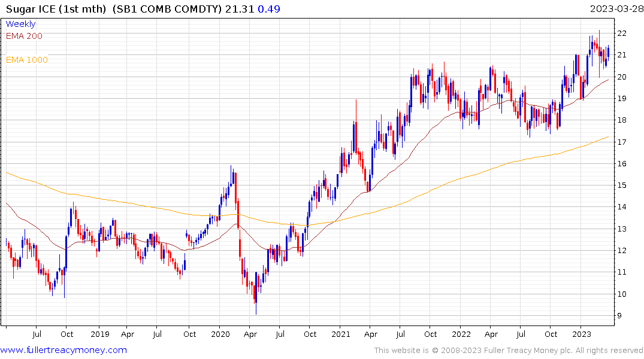Click the y-axis price label 13
The image size is (644, 359).
tap(621, 229)
